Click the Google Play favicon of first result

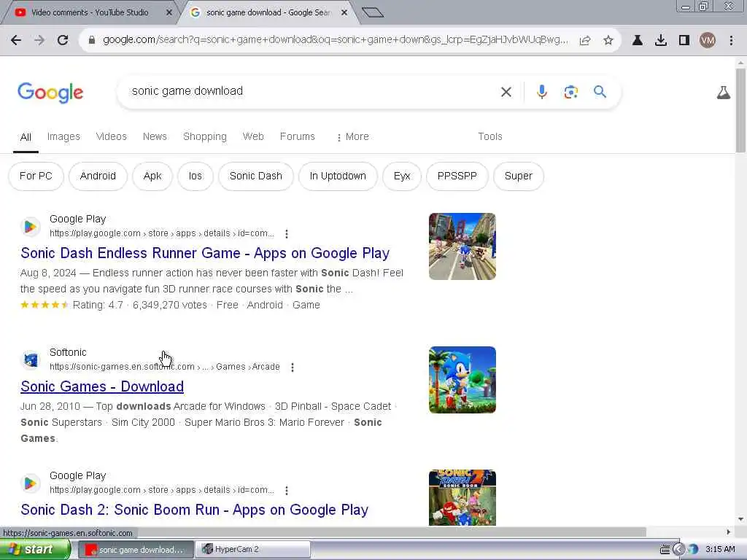point(31,227)
